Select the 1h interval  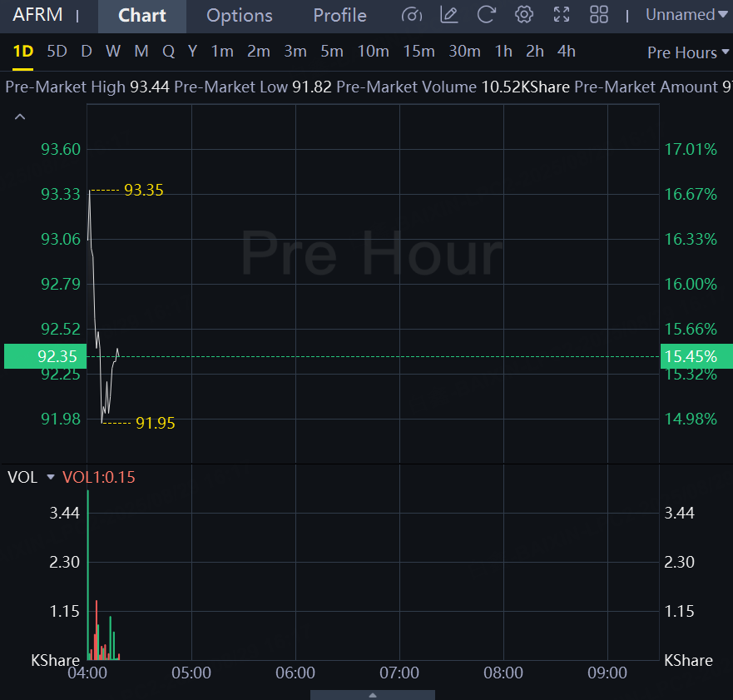coord(503,52)
